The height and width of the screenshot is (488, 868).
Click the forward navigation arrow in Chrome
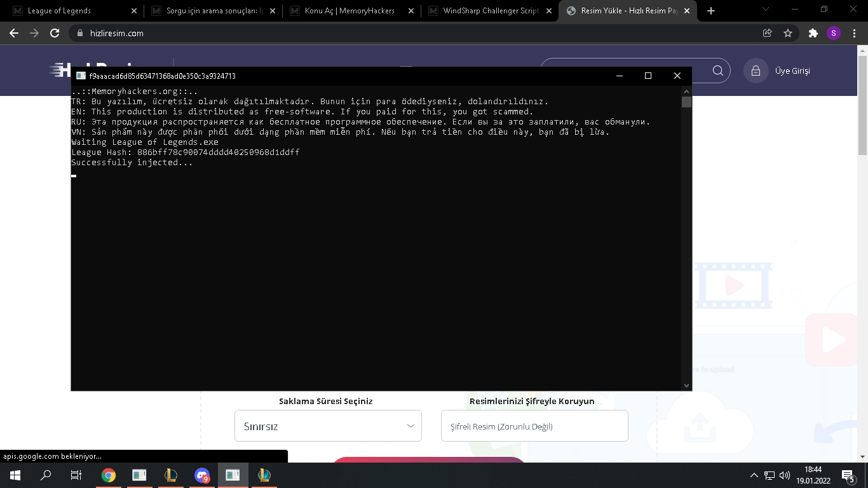[x=34, y=33]
